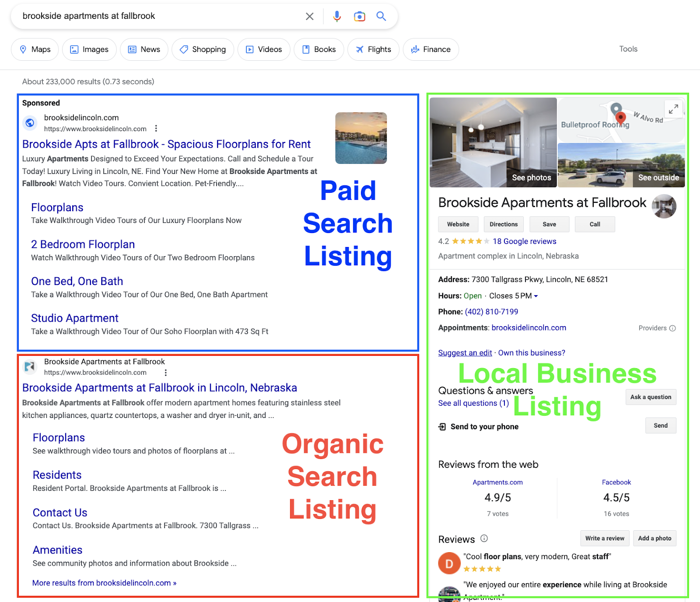This screenshot has height=602, width=700.
Task: Click the Website button in the business panel
Action: tap(458, 224)
